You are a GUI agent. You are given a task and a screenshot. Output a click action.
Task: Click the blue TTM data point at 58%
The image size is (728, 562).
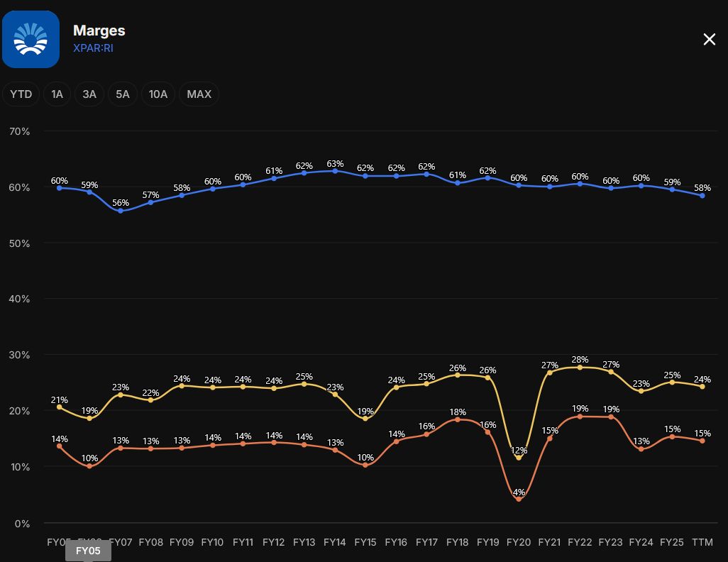click(702, 196)
